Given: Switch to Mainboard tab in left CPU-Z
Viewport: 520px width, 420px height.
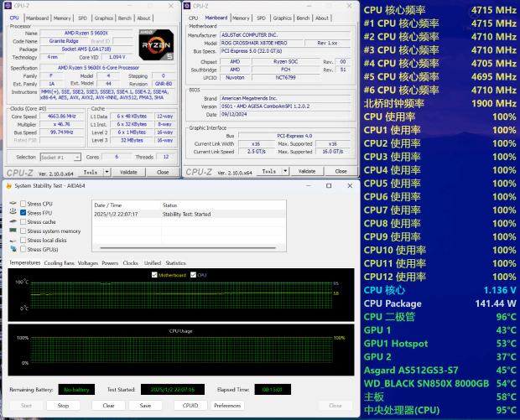Looking at the screenshot, I should click(37, 18).
